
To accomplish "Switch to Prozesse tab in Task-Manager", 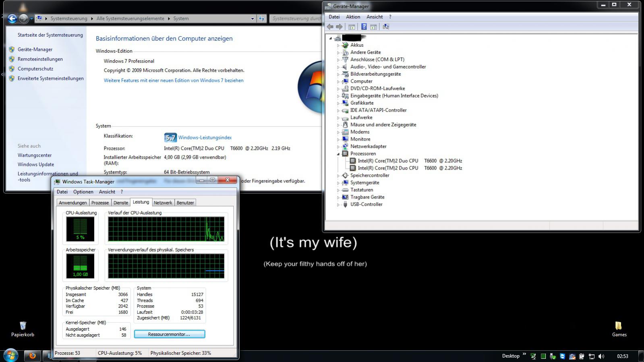I will click(x=100, y=203).
